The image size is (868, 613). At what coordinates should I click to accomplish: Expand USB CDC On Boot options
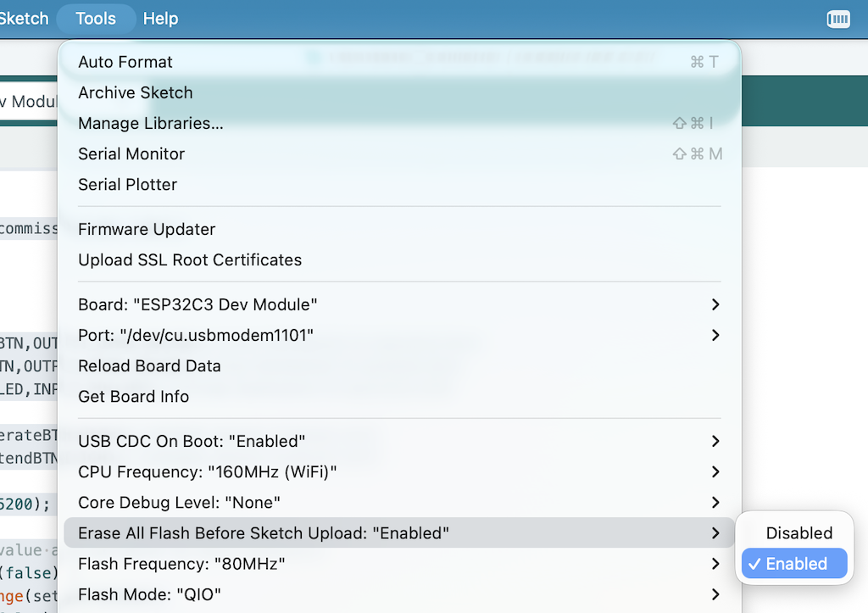[398, 441]
